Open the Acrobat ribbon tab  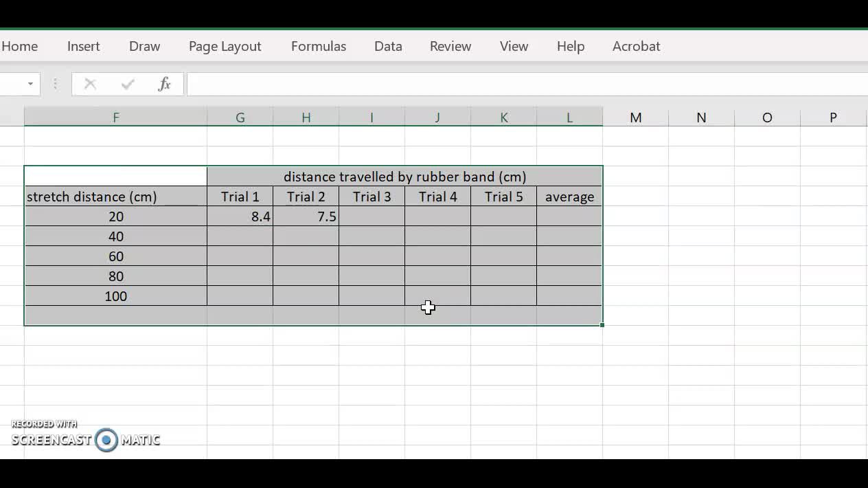pyautogui.click(x=636, y=46)
